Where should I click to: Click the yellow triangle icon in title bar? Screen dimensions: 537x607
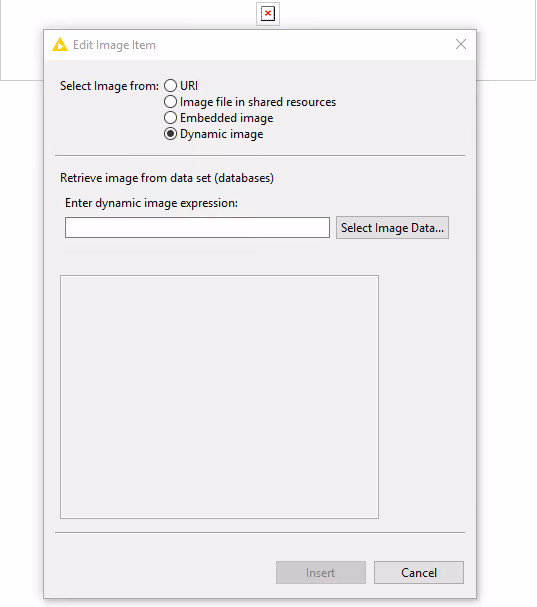pyautogui.click(x=60, y=45)
